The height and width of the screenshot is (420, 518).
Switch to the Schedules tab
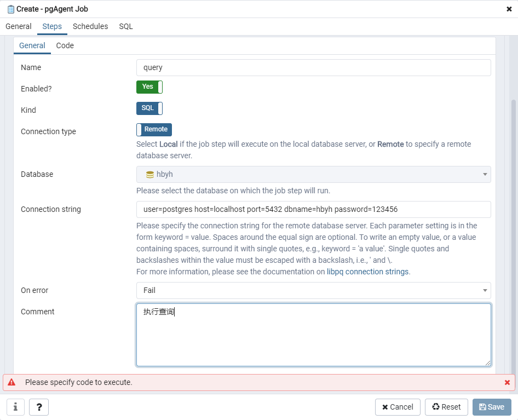tap(90, 26)
